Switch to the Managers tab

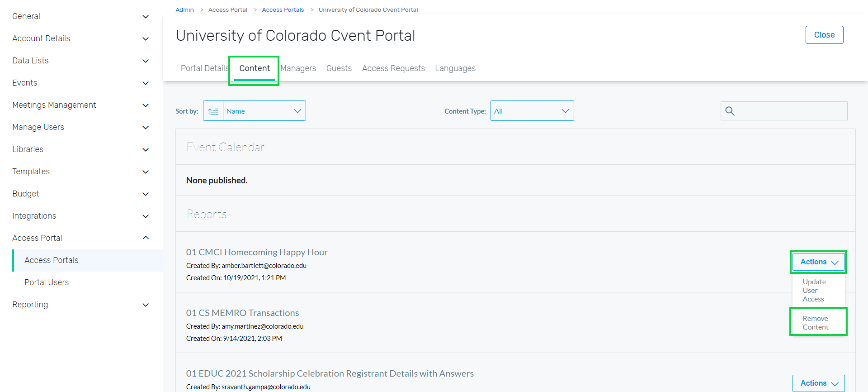[298, 68]
